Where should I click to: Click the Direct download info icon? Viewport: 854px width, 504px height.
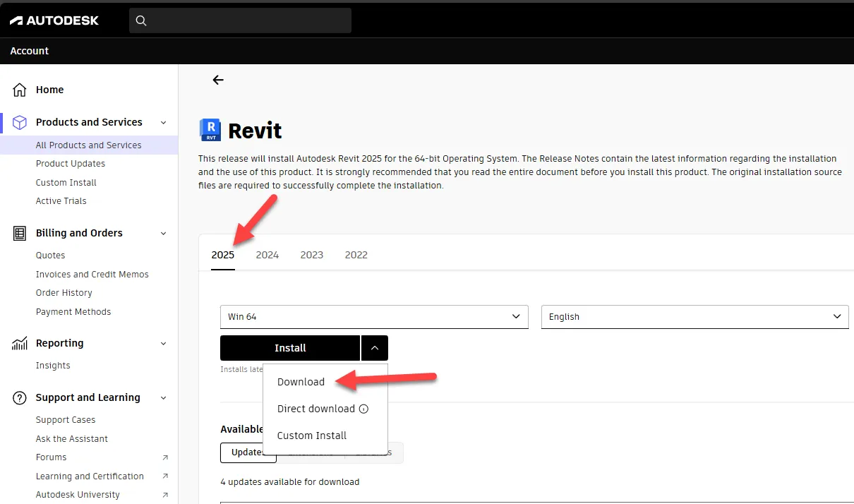click(364, 409)
